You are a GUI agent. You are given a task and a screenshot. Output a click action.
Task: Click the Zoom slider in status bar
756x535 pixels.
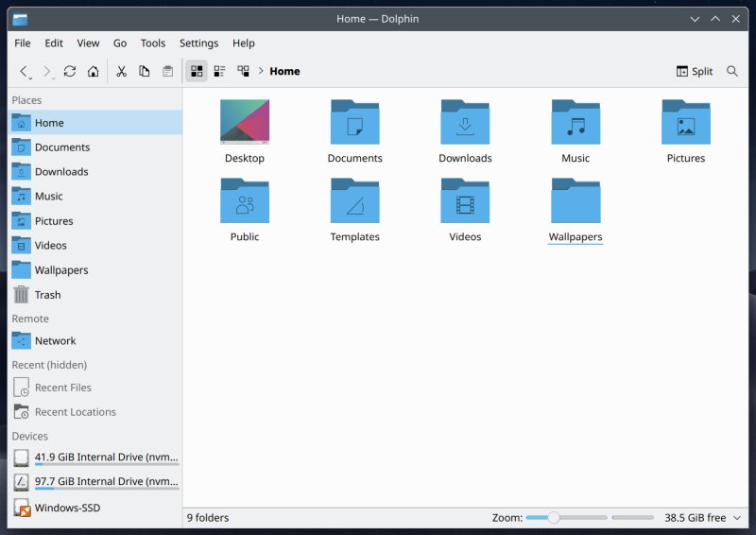(x=565, y=518)
